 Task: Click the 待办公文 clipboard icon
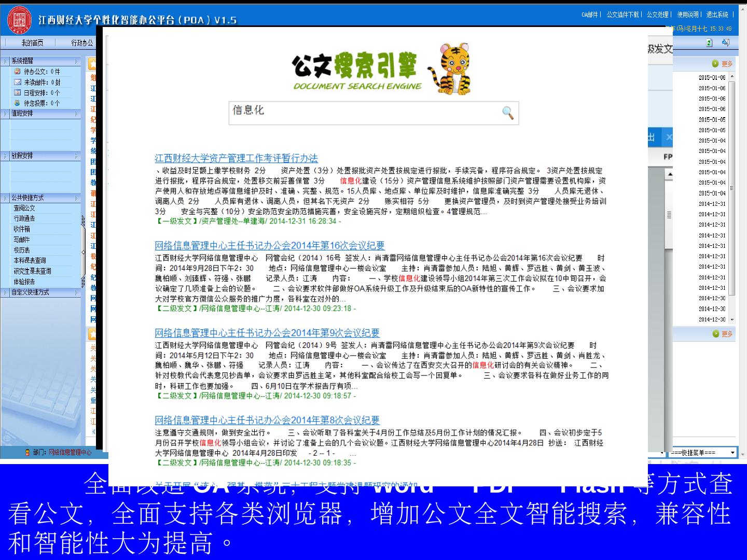18,72
